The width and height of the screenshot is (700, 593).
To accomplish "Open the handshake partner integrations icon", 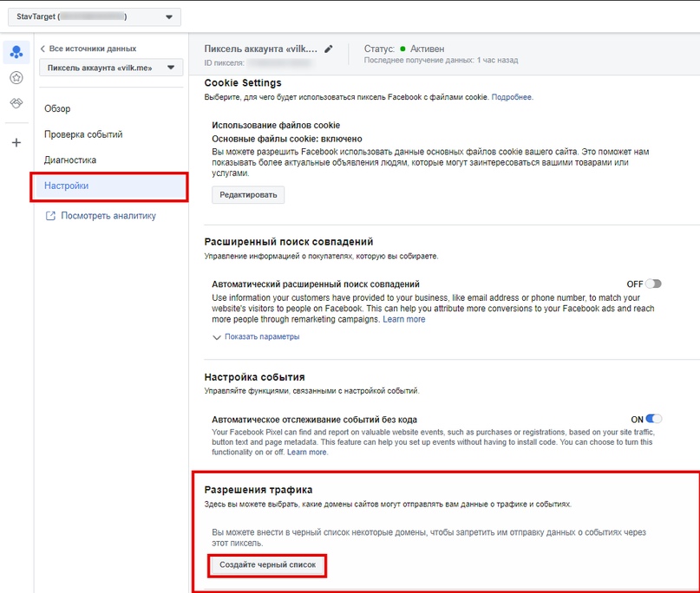I will pos(16,103).
